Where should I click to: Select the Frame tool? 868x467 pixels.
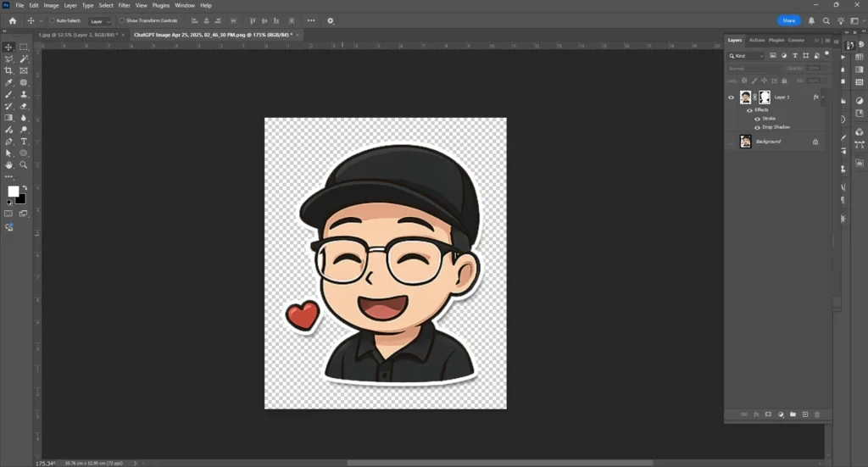click(24, 71)
